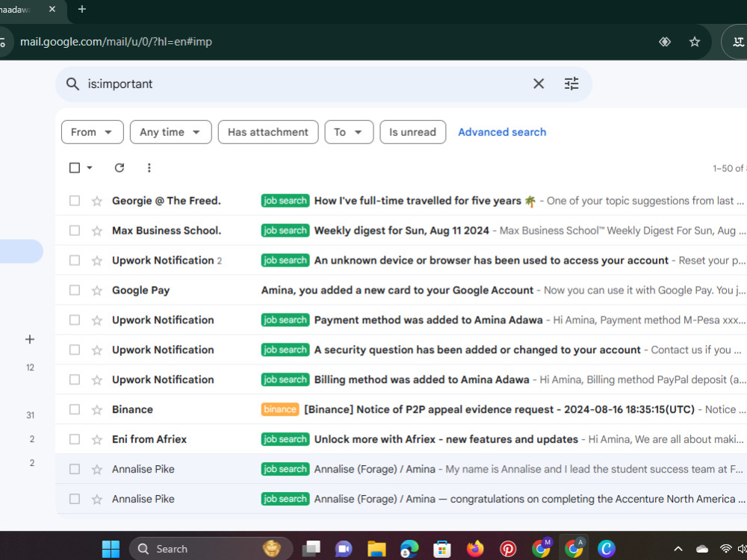Check the Google Pay email checkbox
This screenshot has width=747, height=560.
click(x=74, y=290)
